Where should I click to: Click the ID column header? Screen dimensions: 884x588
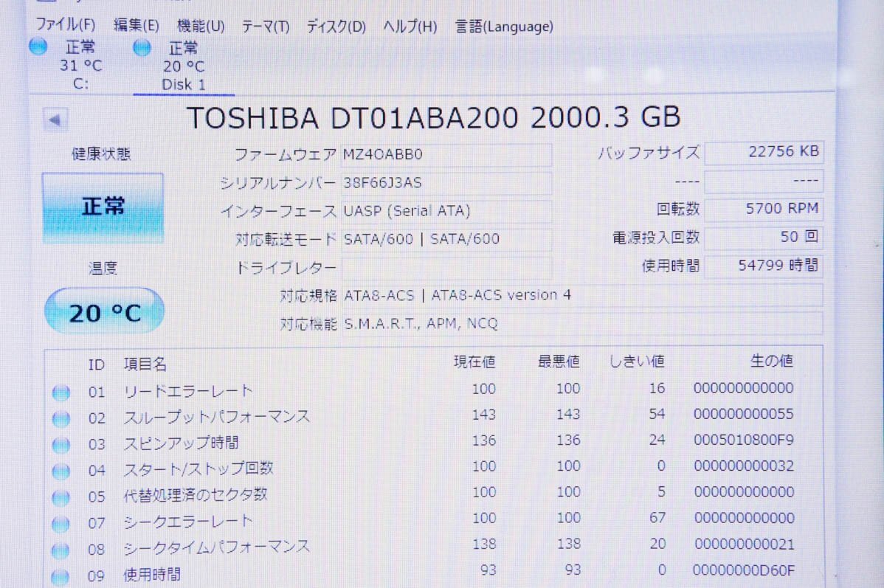97,364
